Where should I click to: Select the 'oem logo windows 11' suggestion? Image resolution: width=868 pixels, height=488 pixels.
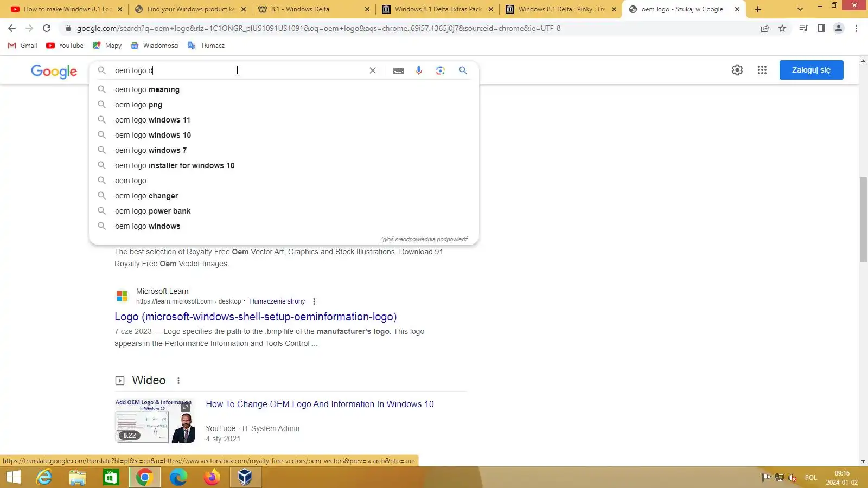284,120
